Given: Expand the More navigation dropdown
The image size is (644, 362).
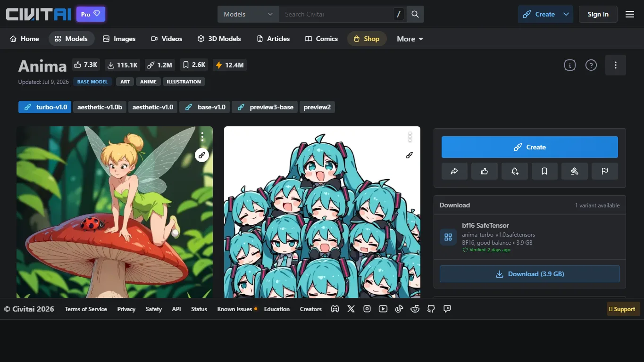Looking at the screenshot, I should [x=410, y=39].
